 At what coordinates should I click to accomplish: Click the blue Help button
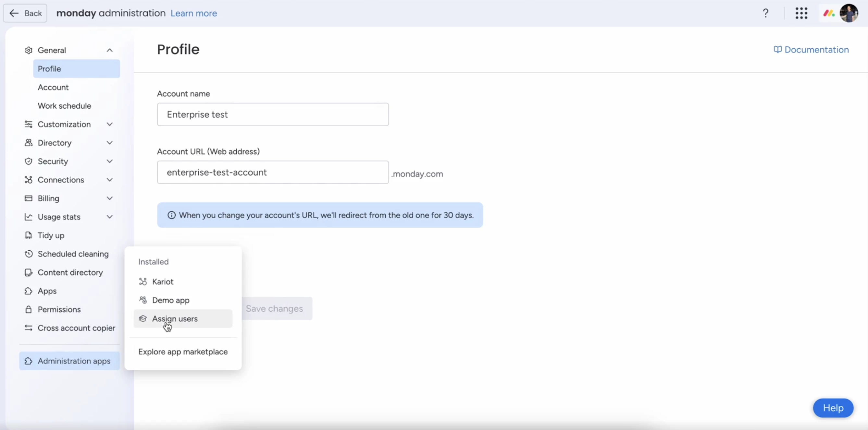[x=833, y=408]
